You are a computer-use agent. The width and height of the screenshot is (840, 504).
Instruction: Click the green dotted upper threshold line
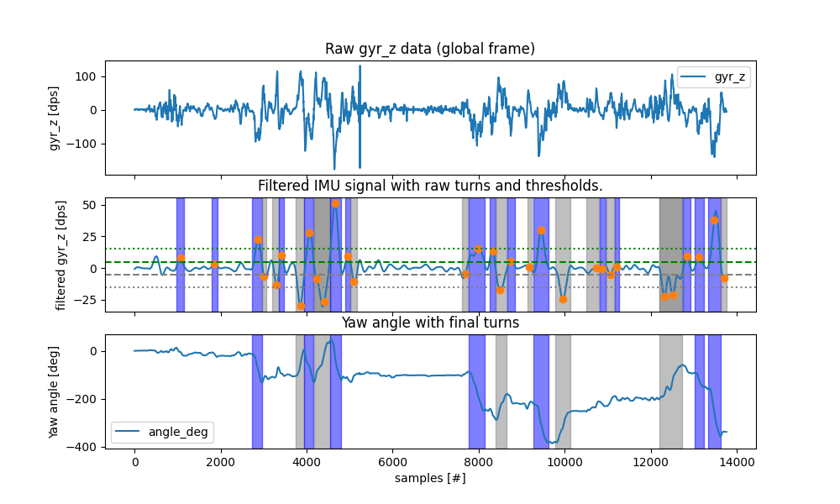pyautogui.click(x=431, y=249)
